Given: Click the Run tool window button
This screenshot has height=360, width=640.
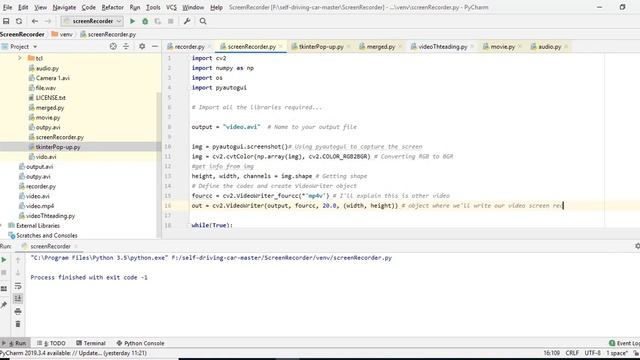Looking at the screenshot, I should [x=16, y=343].
